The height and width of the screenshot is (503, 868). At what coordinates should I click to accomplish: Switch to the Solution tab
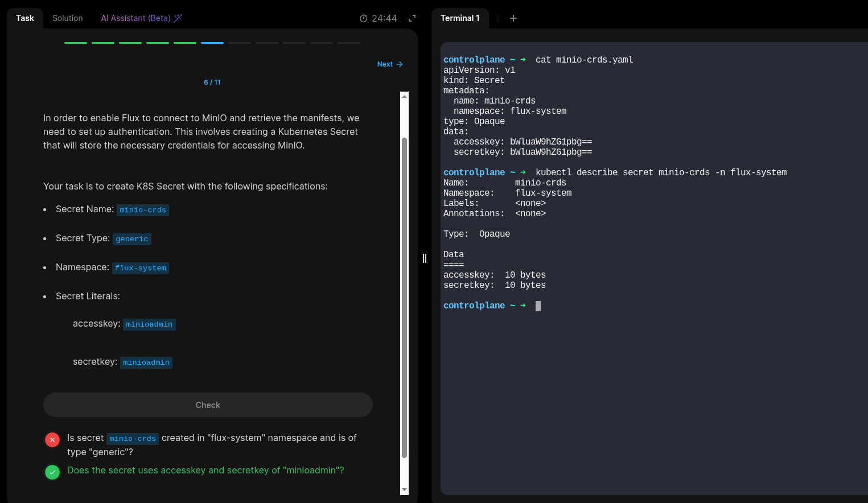[x=67, y=18]
